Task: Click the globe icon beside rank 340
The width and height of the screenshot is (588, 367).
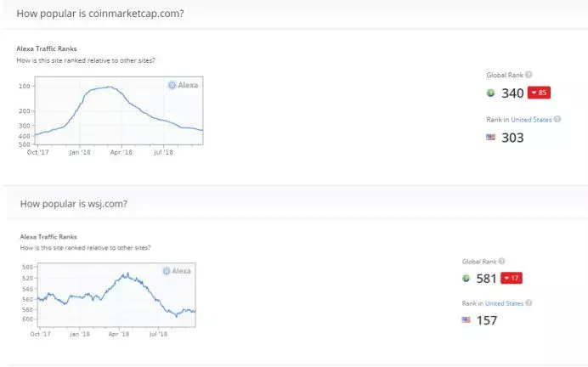Action: 490,93
